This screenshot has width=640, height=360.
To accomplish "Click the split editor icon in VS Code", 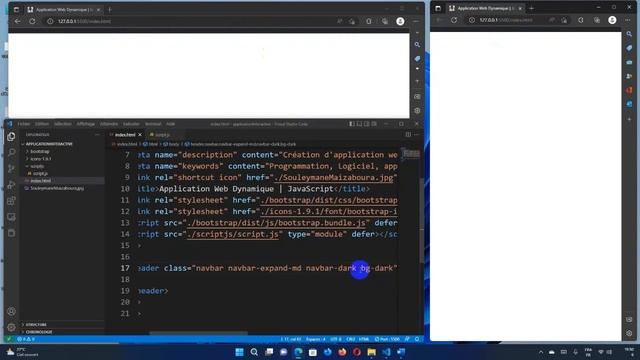I will (x=408, y=134).
